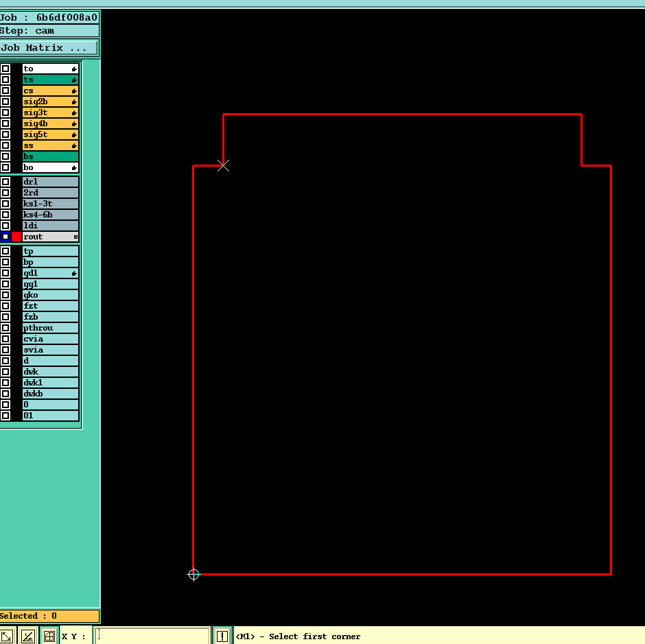645x644 pixels.
Task: Select the 'tp' layer name
Action: click(51, 251)
